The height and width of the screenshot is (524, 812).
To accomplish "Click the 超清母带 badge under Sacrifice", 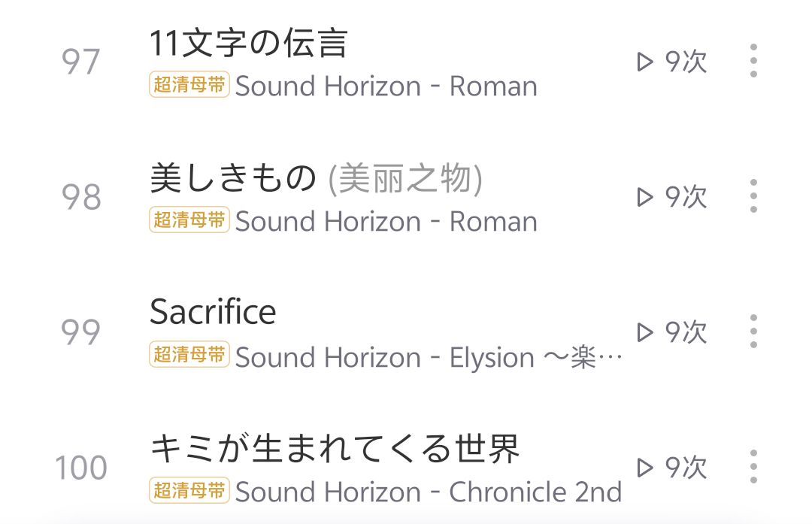I will click(x=189, y=356).
